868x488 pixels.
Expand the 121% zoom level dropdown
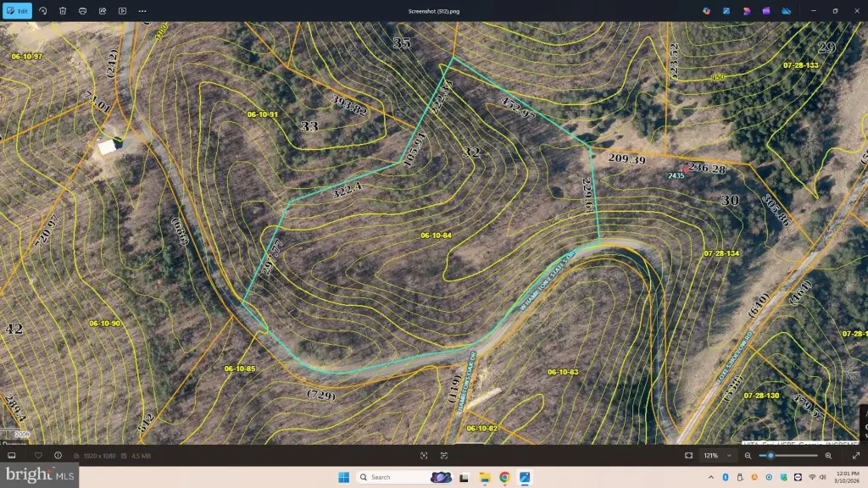[729, 456]
